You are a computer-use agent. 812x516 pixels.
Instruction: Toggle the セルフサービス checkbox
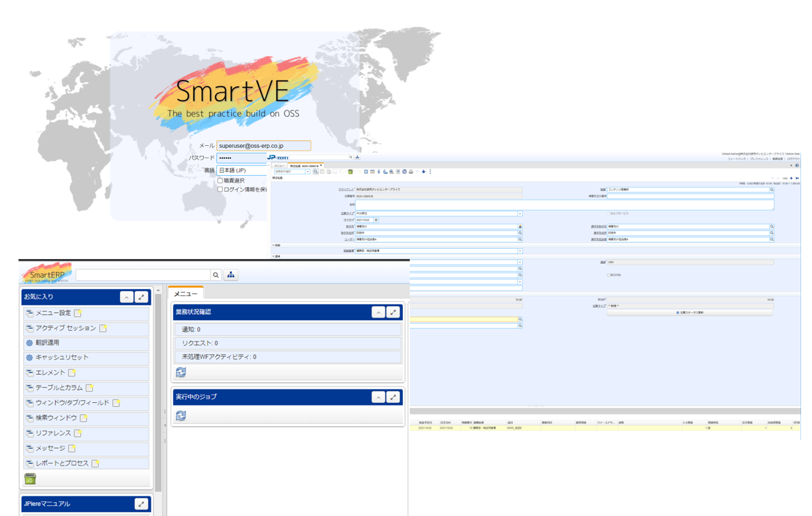(x=608, y=213)
